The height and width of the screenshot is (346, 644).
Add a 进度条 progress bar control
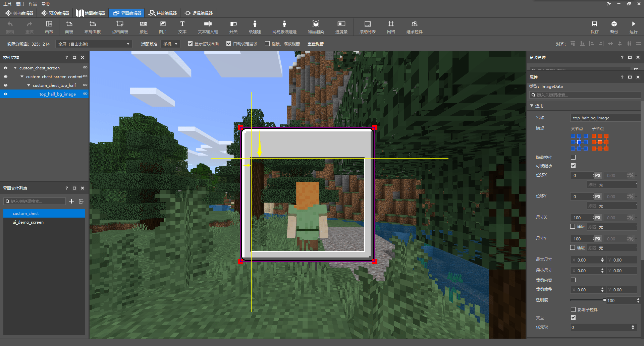tap(341, 27)
